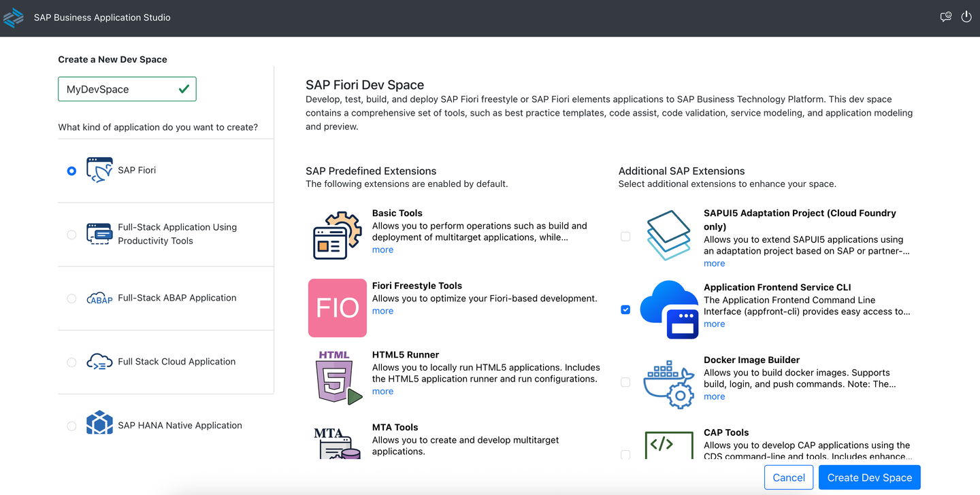This screenshot has height=495, width=980.
Task: Expand 'more' under Fiori Freestyle Tools
Action: tap(382, 311)
